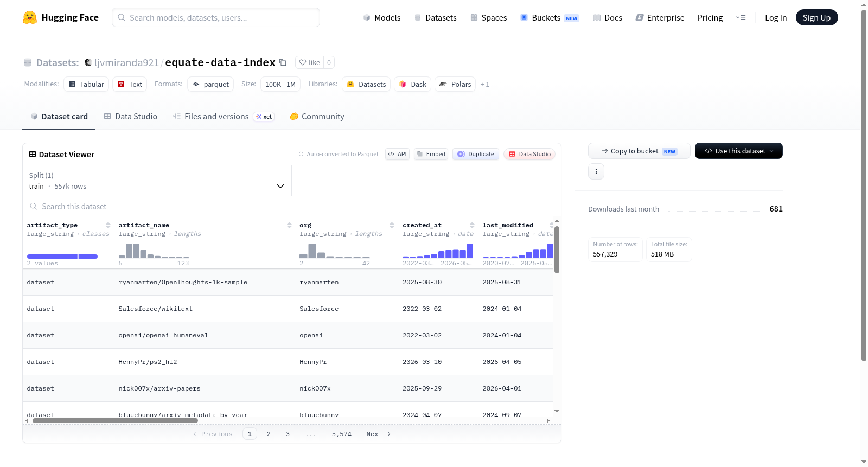Click the artifact_type classes distribution bar
The image size is (868, 467).
[62, 256]
